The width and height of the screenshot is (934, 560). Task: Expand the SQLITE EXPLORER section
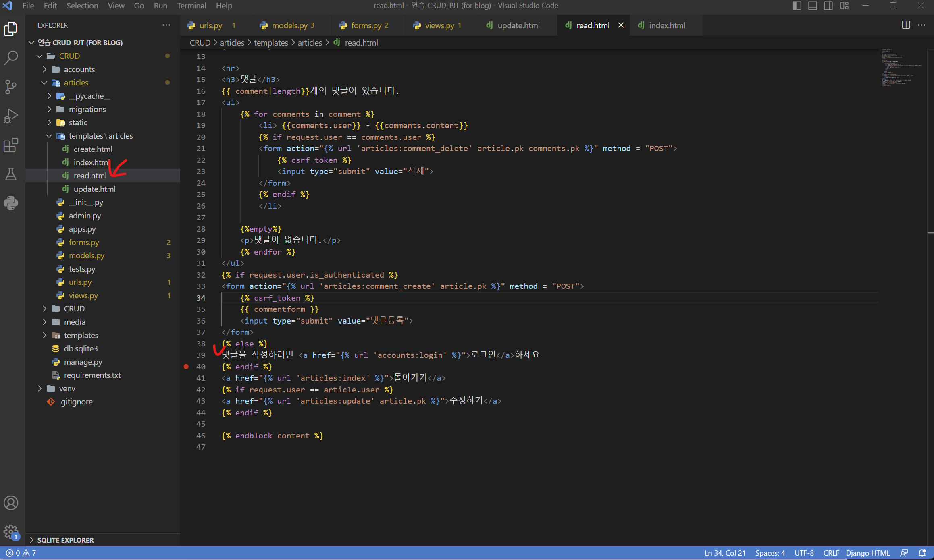point(65,540)
